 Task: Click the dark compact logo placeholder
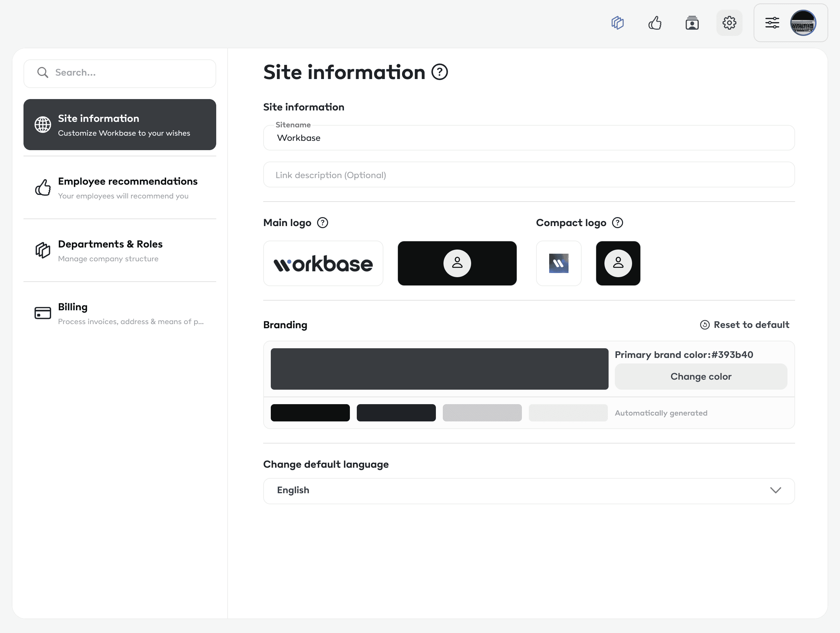618,263
